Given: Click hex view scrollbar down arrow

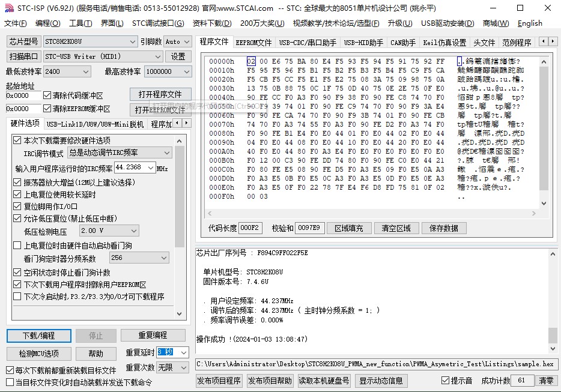Looking at the screenshot, I should [544, 203].
